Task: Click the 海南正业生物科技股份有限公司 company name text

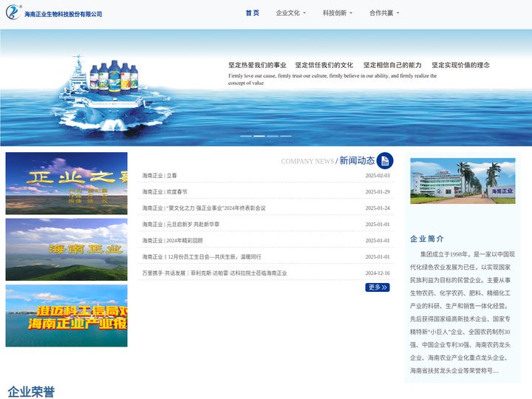Action: pyautogui.click(x=64, y=14)
